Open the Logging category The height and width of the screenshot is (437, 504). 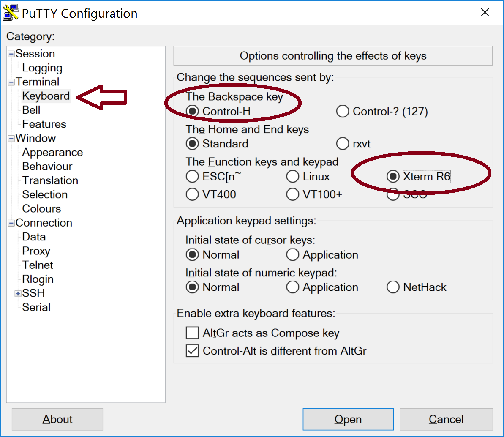[x=42, y=68]
